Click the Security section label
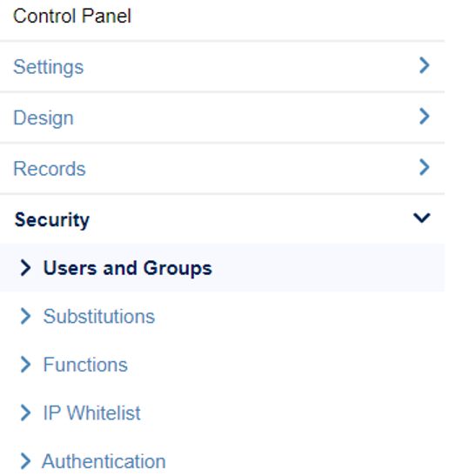This screenshot has width=463, height=476. coord(52,220)
